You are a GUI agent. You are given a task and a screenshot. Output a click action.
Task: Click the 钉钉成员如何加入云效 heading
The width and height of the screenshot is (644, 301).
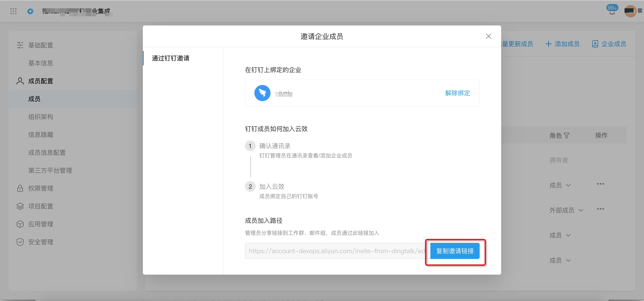tap(276, 129)
